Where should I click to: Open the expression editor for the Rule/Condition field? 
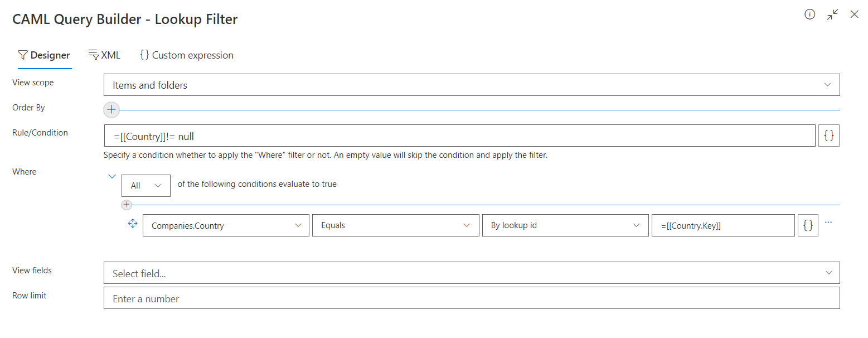[828, 135]
